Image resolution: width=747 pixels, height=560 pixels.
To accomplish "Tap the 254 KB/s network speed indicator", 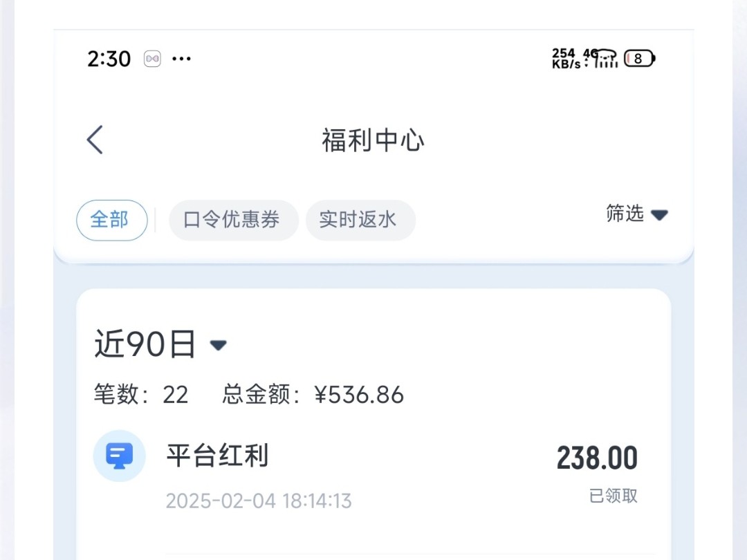I will [x=564, y=58].
